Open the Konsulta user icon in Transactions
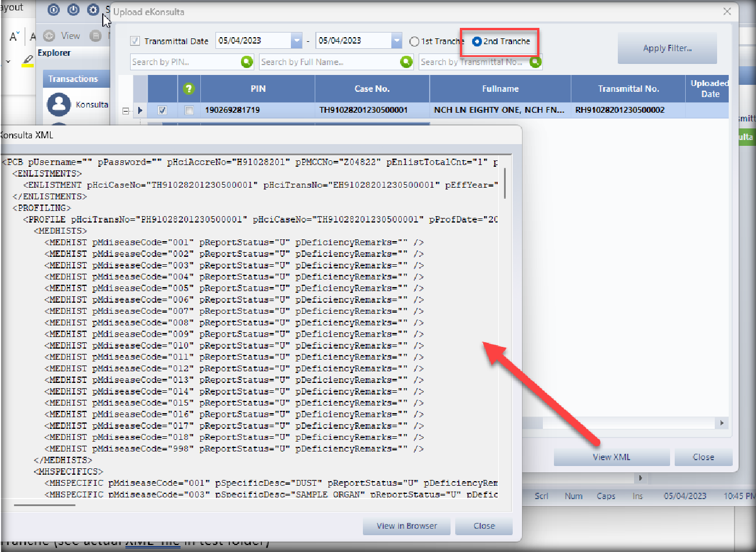This screenshot has height=552, width=756. 59,105
